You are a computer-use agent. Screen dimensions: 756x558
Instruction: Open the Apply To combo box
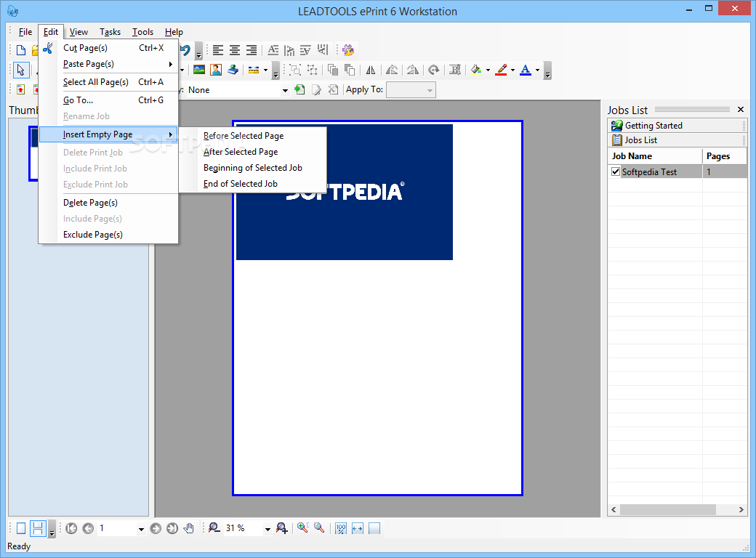[x=411, y=90]
